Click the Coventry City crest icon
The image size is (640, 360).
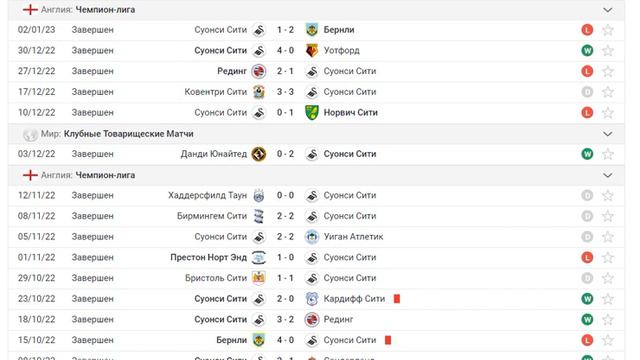click(x=259, y=92)
